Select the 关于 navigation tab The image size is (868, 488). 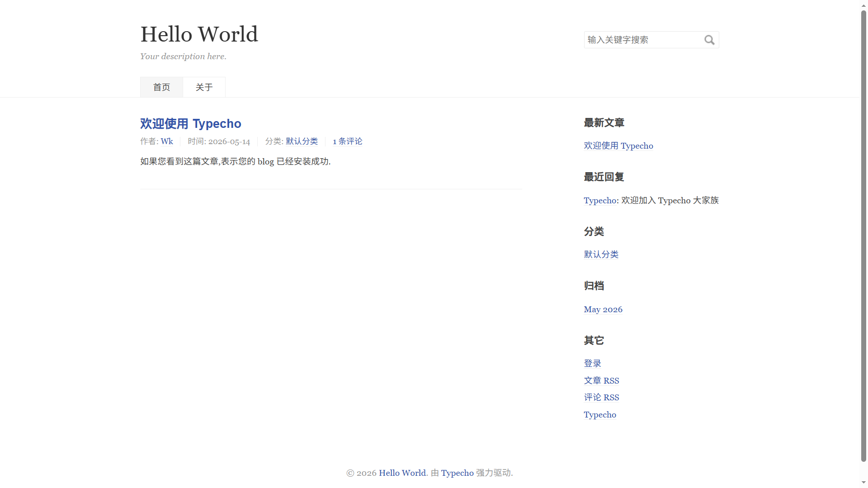coord(204,87)
